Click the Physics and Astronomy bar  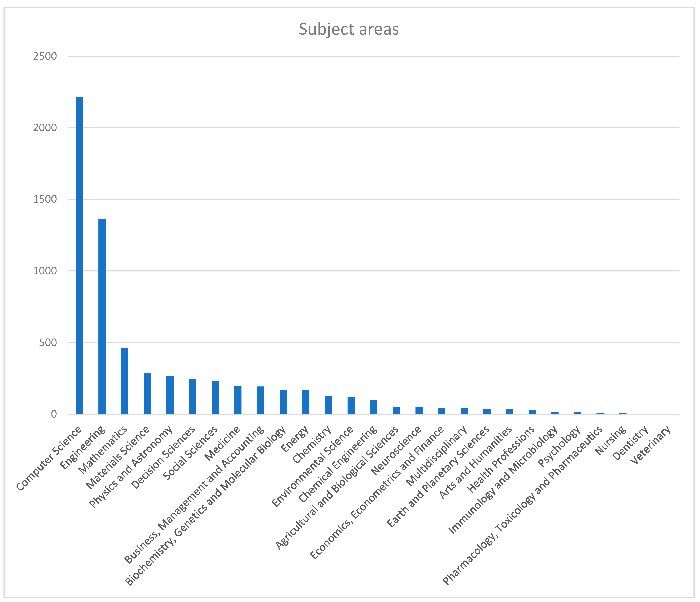[170, 395]
